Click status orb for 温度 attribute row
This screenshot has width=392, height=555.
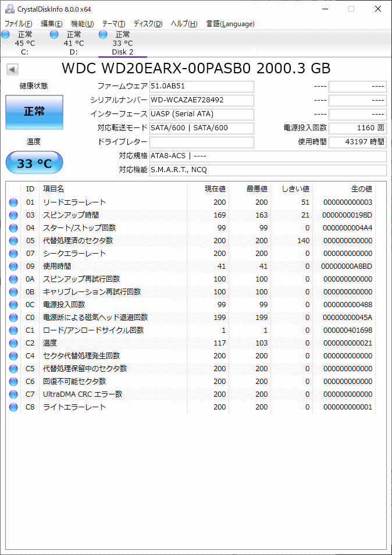coord(13,343)
